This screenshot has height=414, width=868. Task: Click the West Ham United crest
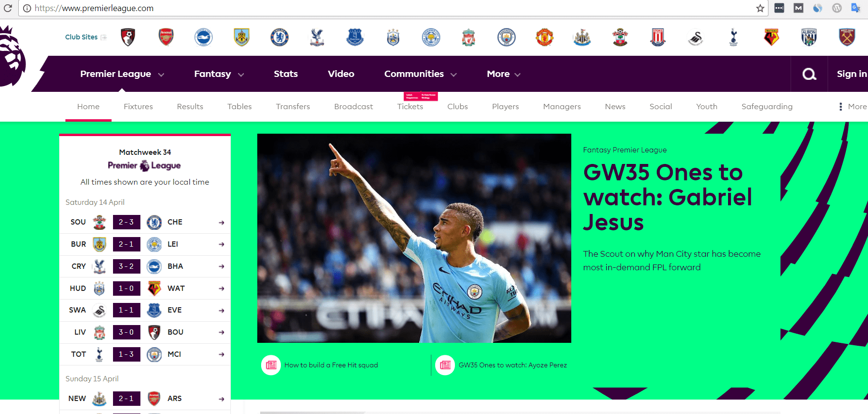tap(847, 37)
